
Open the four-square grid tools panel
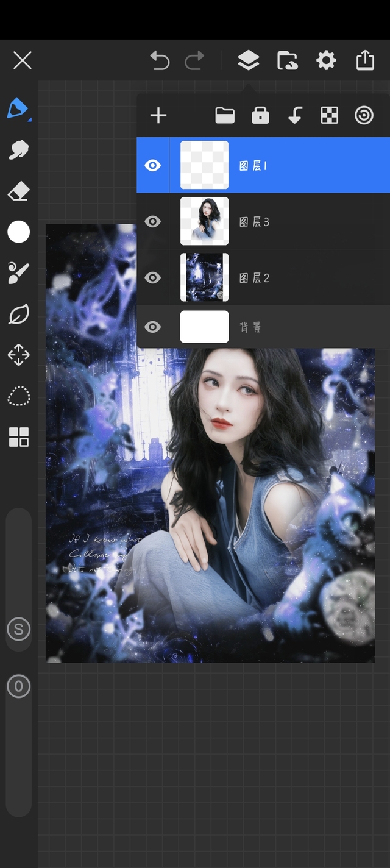[18, 437]
